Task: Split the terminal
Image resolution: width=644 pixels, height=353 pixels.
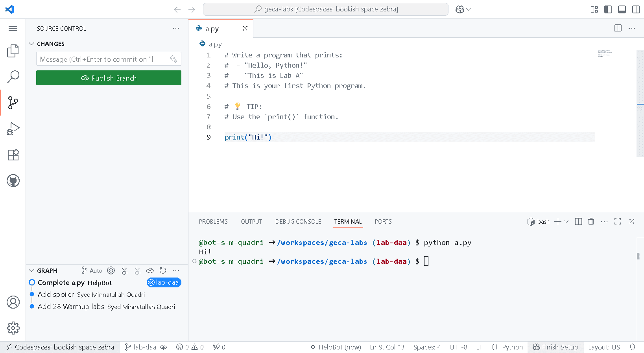Action: click(578, 222)
